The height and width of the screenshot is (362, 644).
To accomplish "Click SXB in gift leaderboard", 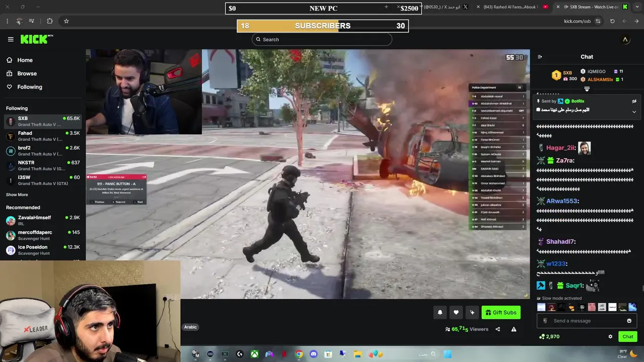I will pyautogui.click(x=567, y=72).
